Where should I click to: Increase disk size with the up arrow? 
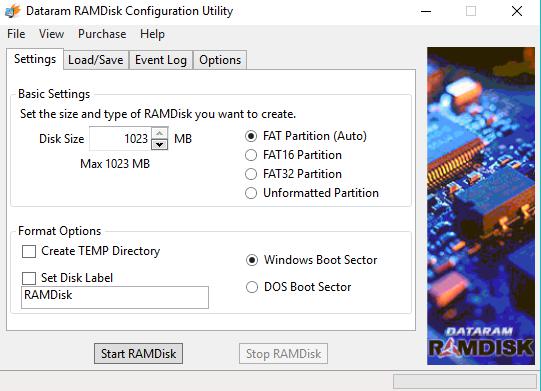[159, 133]
